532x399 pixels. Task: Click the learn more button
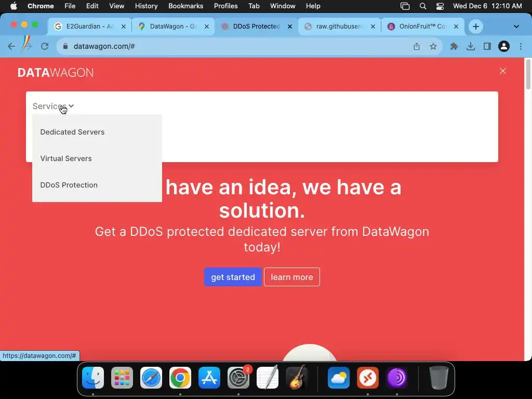click(x=292, y=277)
